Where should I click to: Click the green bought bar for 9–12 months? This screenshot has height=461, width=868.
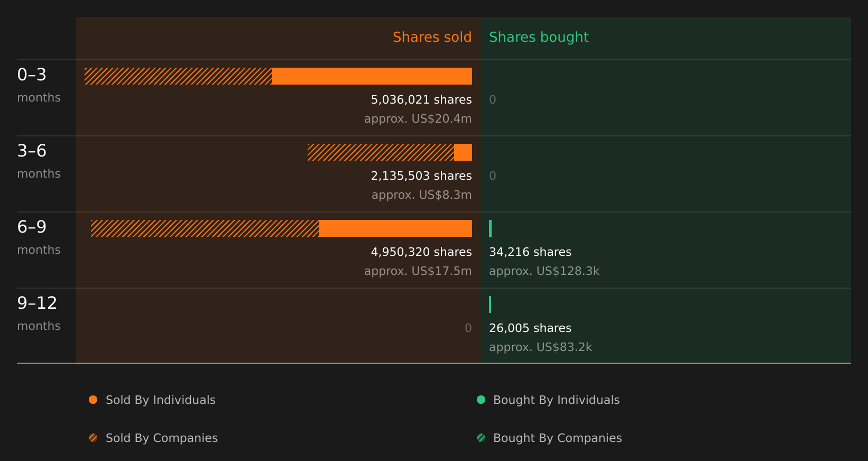pos(490,305)
